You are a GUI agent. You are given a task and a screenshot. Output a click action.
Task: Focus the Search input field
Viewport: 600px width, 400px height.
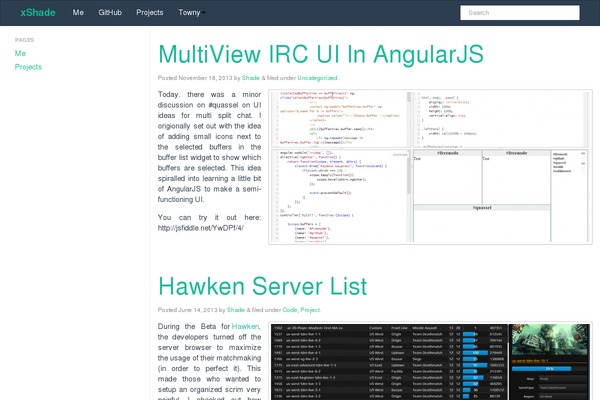click(x=520, y=13)
